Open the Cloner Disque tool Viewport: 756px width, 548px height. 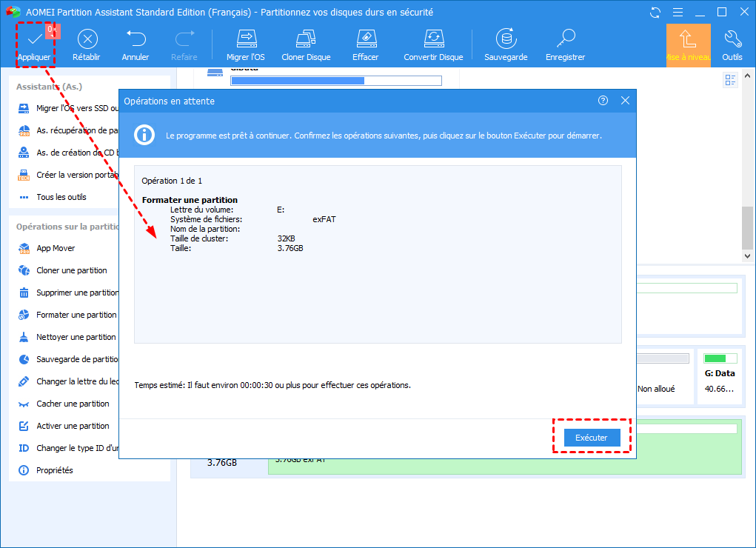306,39
